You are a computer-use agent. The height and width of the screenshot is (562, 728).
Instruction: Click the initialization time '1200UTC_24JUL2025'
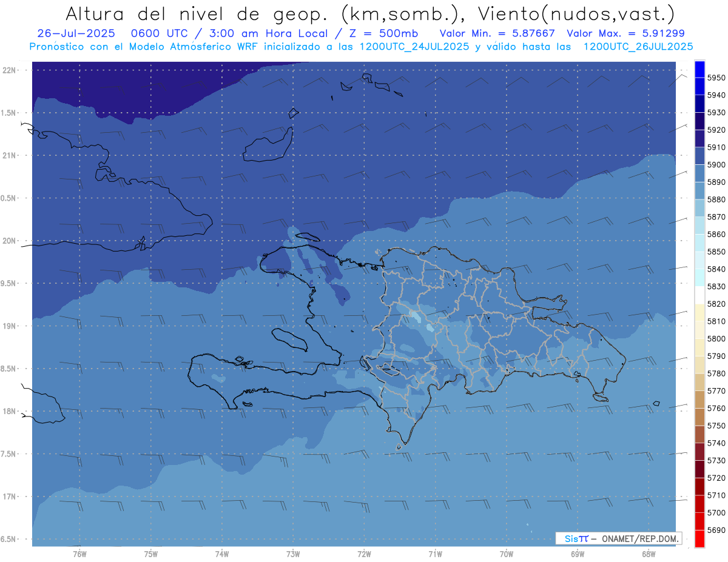[x=414, y=47]
